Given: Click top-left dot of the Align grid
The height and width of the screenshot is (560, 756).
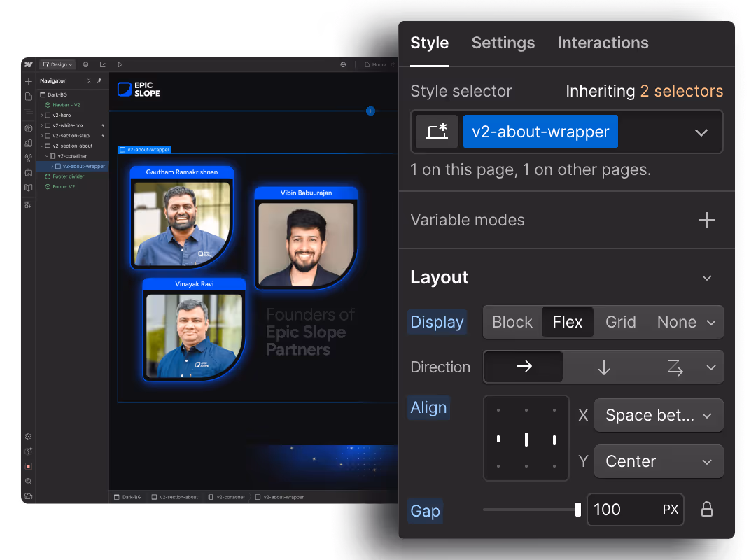Looking at the screenshot, I should click(498, 410).
